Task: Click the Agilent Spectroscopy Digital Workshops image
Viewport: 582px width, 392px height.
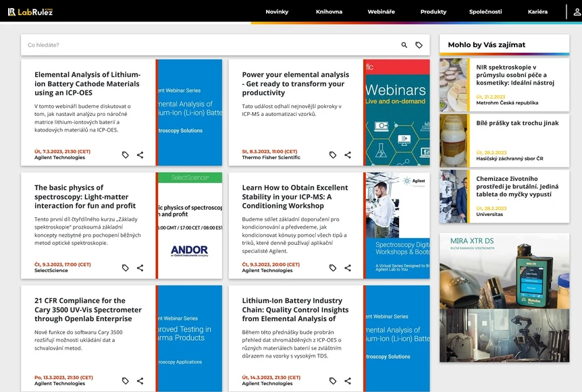Action: tap(397, 225)
